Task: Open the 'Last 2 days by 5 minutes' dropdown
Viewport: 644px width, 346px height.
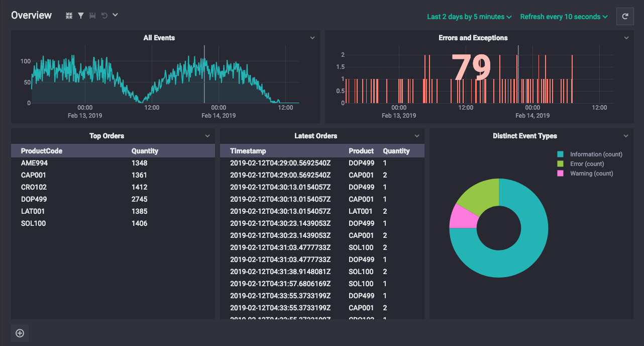Action: tap(469, 17)
